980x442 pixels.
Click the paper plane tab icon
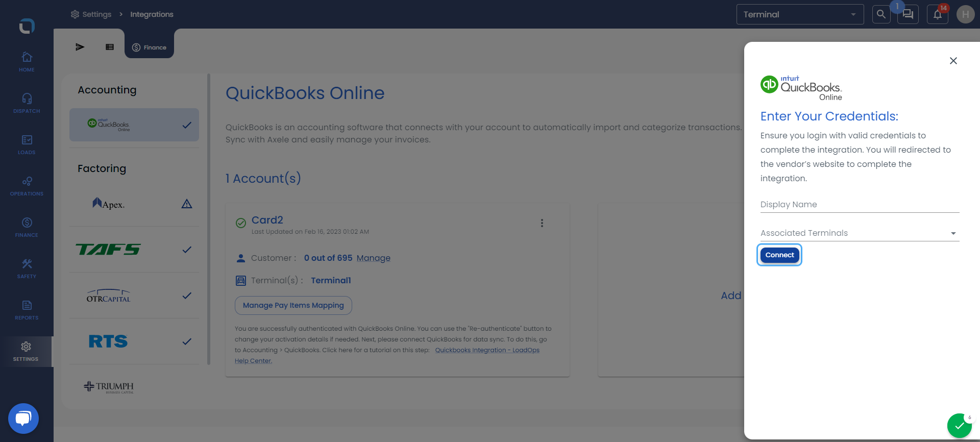80,47
